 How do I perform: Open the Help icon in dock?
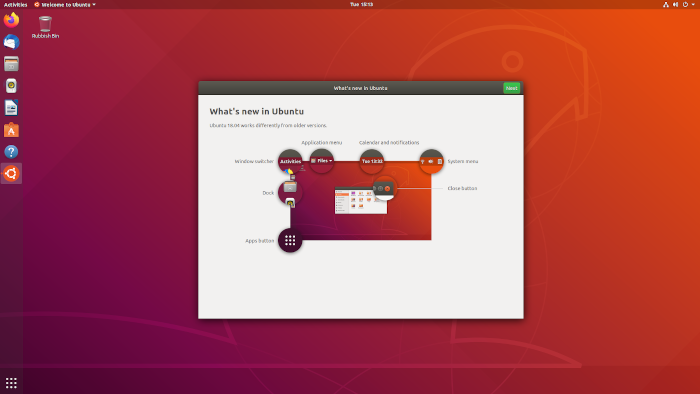point(11,152)
